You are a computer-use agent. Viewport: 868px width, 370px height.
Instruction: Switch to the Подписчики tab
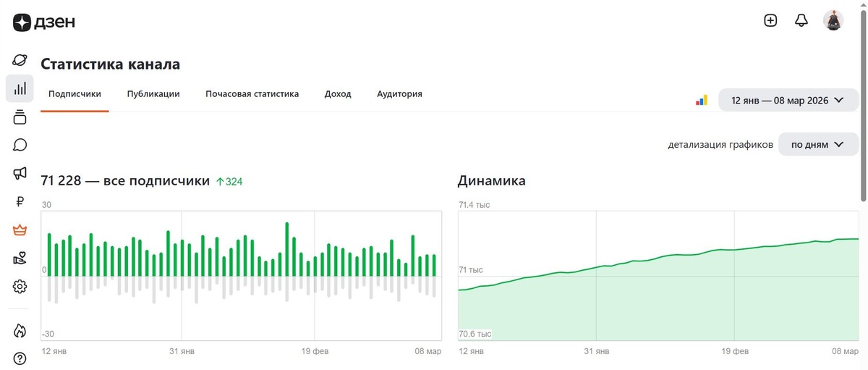pos(75,94)
